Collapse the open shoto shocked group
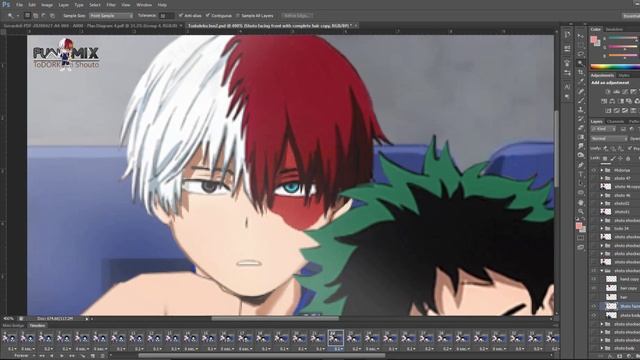Viewport: 640px width, 360px height. (602, 271)
